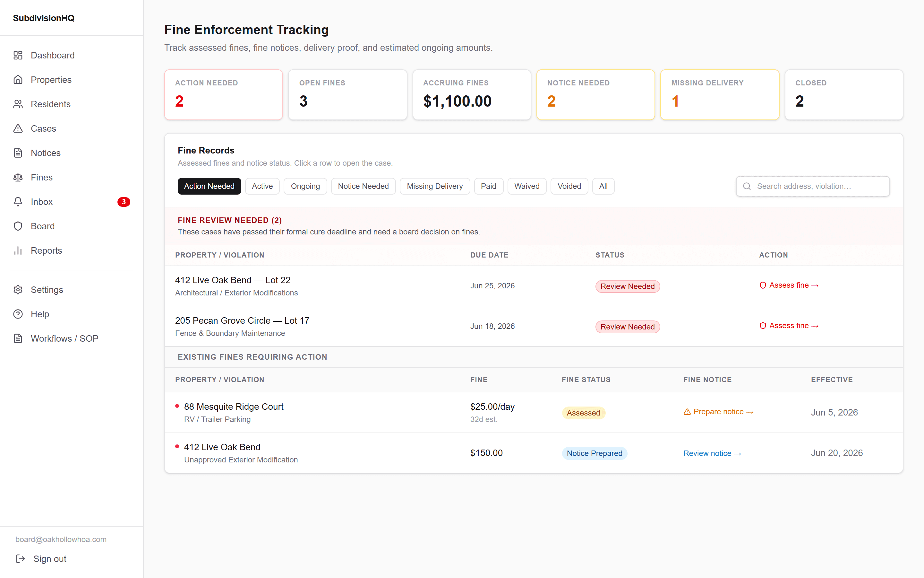Show Waived fines
Screen dimensions: 924x578
point(526,186)
